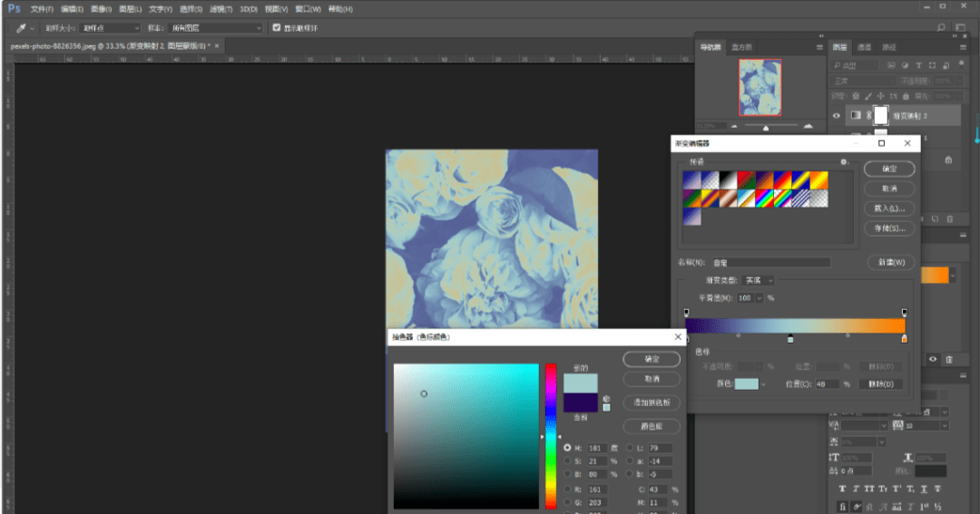
Task: Click the lock image pixels brush icon
Action: pos(868,96)
